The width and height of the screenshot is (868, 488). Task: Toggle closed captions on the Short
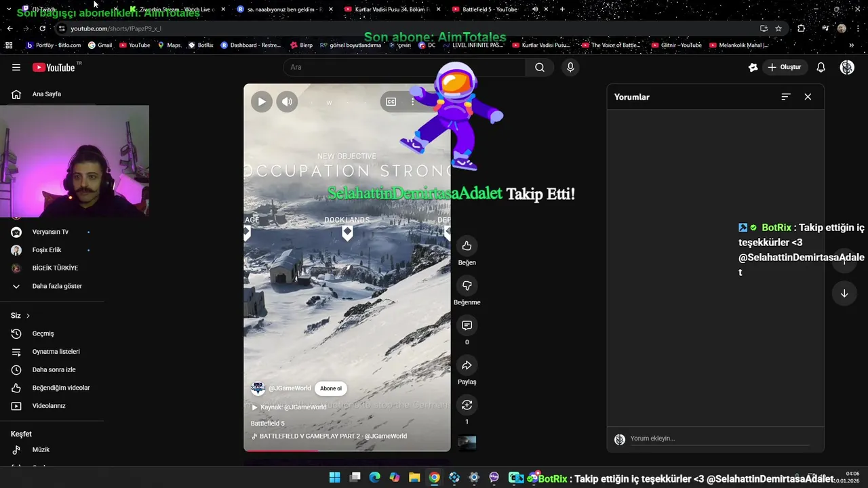point(391,102)
